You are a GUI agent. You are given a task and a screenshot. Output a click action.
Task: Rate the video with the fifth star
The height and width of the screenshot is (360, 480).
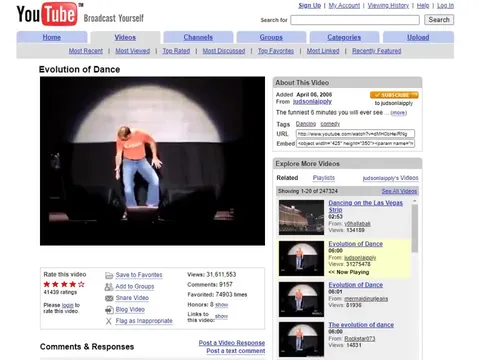pos(81,284)
